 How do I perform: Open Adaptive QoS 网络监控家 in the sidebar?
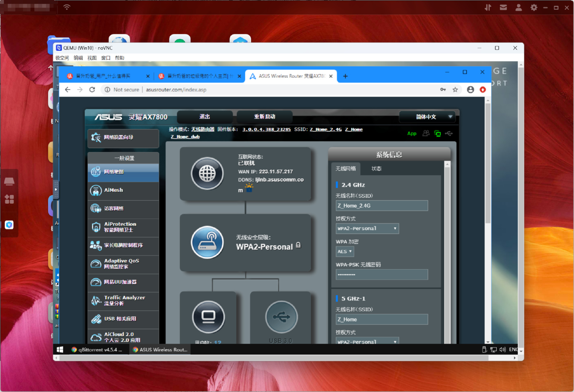point(123,264)
